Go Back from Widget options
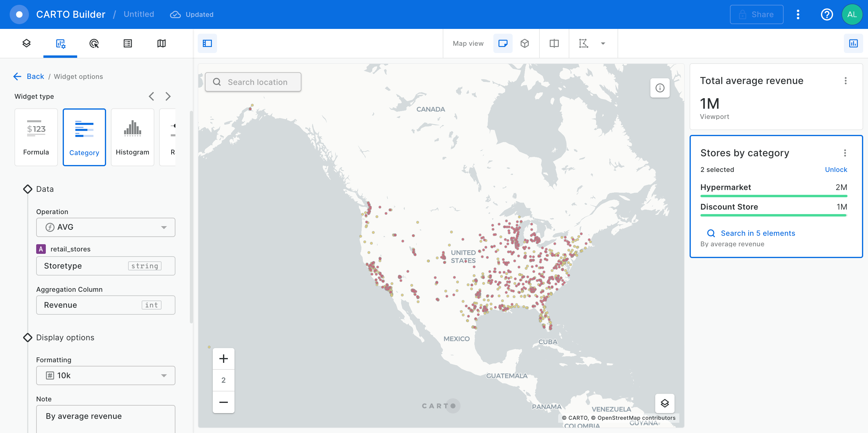868x433 pixels. click(29, 76)
